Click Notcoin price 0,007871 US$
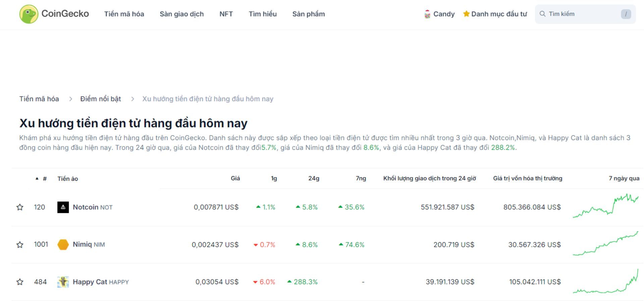Screen dimensions: 644x301 click(216, 207)
